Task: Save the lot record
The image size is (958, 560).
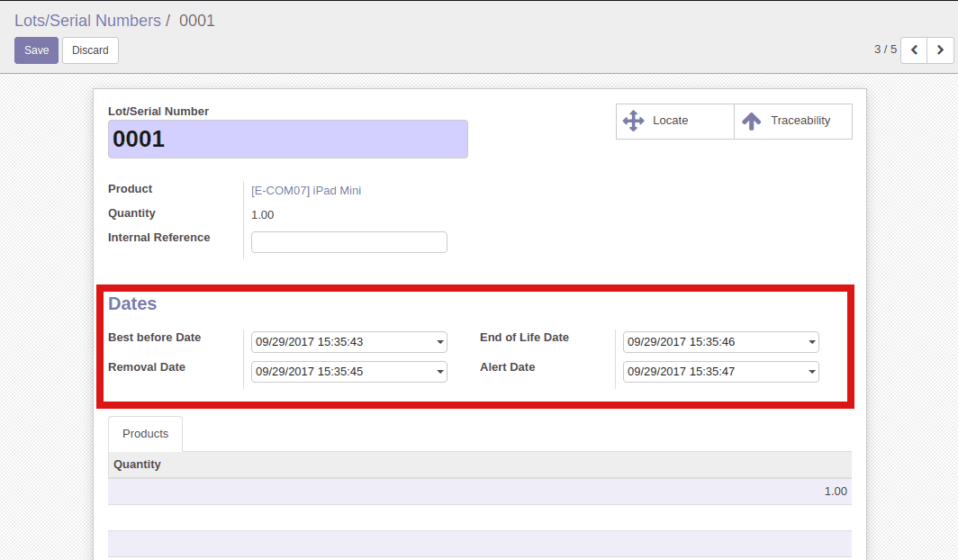Action: 37,50
